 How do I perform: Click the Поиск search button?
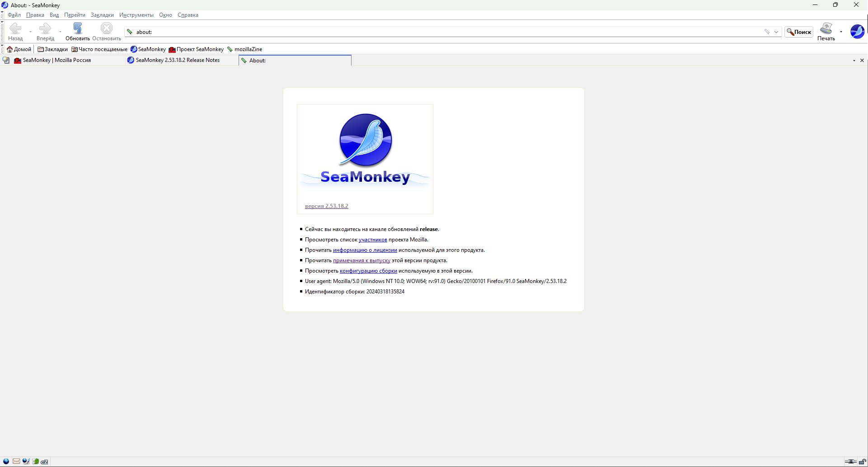pos(799,32)
